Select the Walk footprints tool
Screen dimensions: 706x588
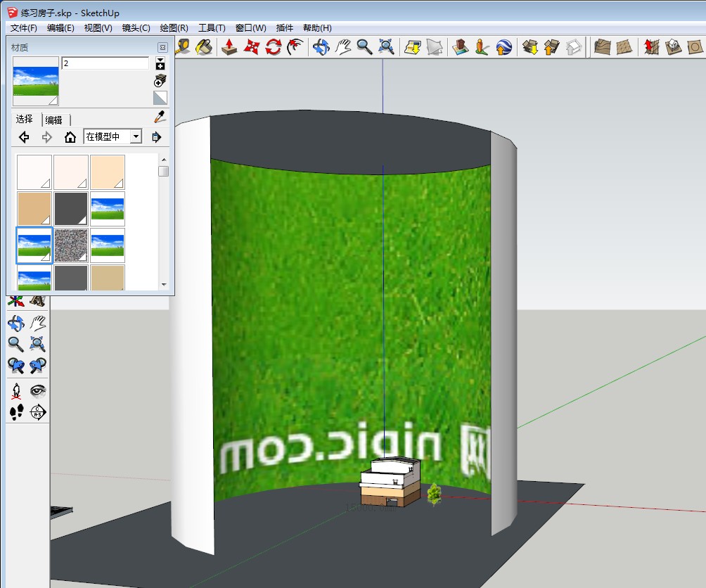click(16, 412)
